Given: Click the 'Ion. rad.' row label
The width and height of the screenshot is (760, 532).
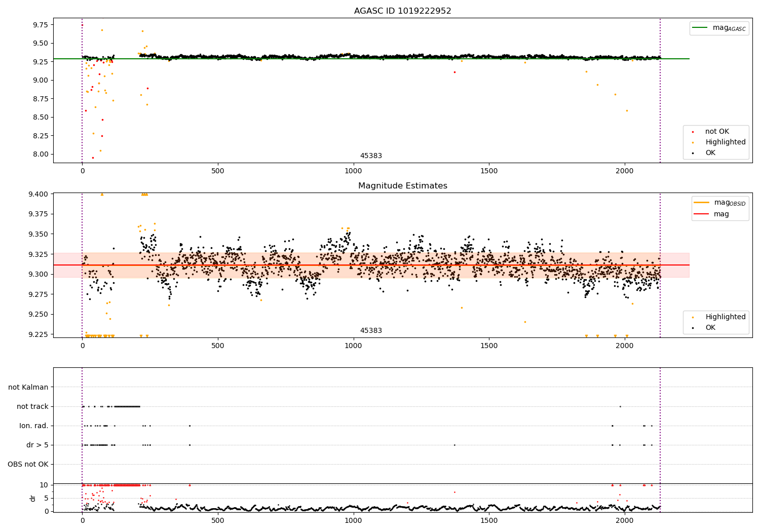Looking at the screenshot, I should [x=34, y=426].
